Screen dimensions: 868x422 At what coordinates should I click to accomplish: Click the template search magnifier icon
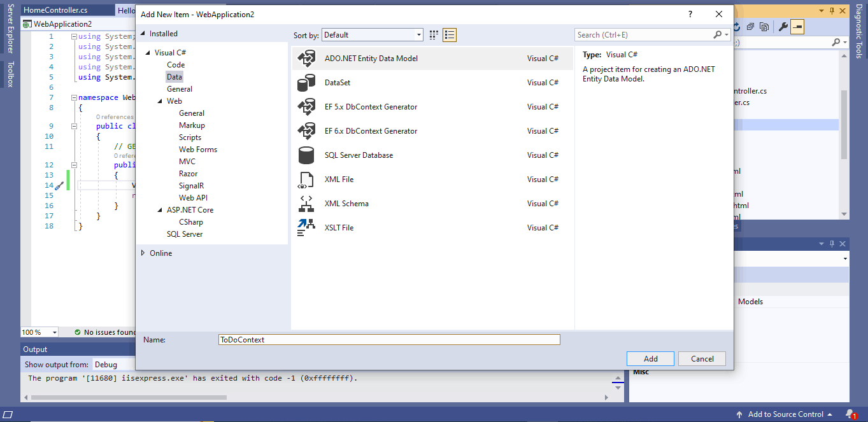(718, 35)
